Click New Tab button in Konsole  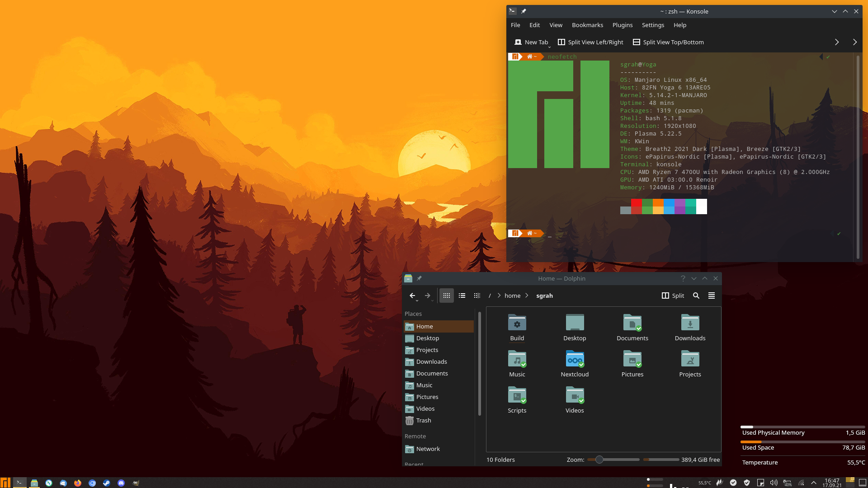point(531,42)
